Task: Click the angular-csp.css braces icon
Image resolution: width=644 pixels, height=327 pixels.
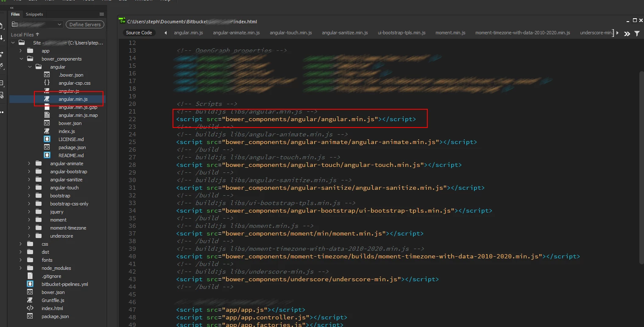Action: pos(47,83)
